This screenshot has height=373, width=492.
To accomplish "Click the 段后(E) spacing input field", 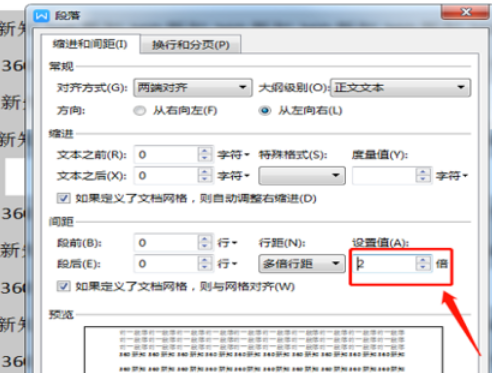I will pos(166,264).
